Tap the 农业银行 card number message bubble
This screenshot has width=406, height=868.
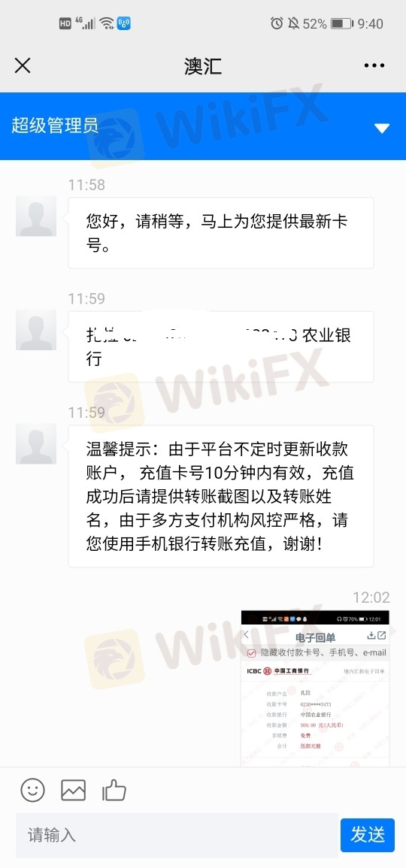click(221, 346)
